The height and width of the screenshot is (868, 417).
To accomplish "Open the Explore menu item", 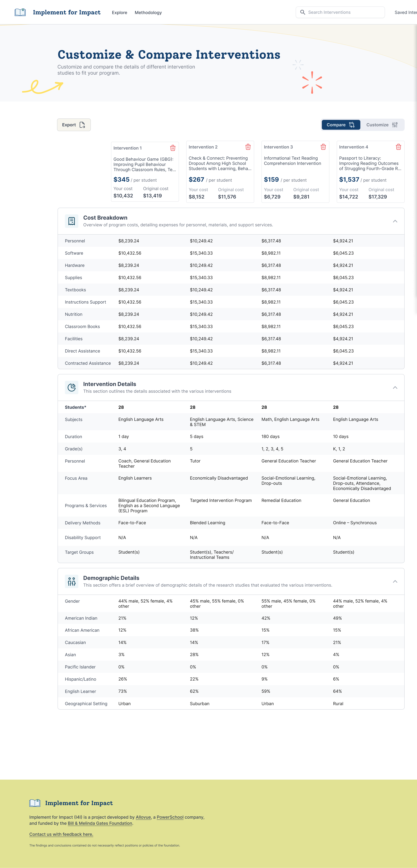I will 119,13.
